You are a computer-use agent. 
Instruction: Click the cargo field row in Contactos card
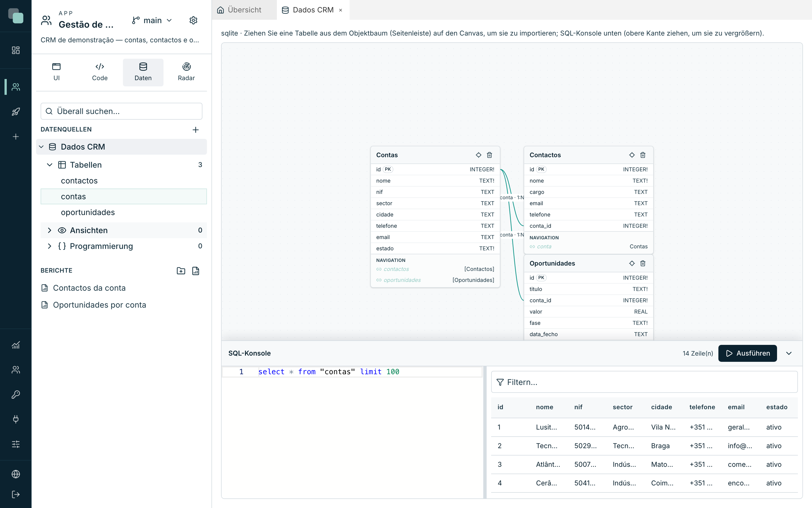click(588, 192)
